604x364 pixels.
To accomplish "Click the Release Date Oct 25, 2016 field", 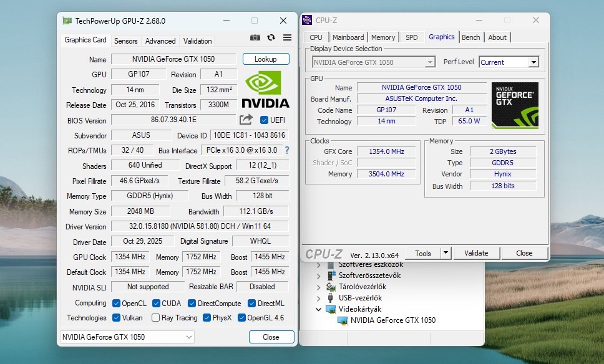I will pos(135,105).
